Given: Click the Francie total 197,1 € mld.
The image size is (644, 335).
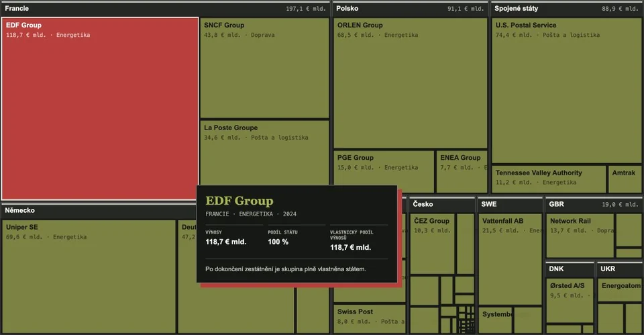Looking at the screenshot, I should click(x=306, y=9).
